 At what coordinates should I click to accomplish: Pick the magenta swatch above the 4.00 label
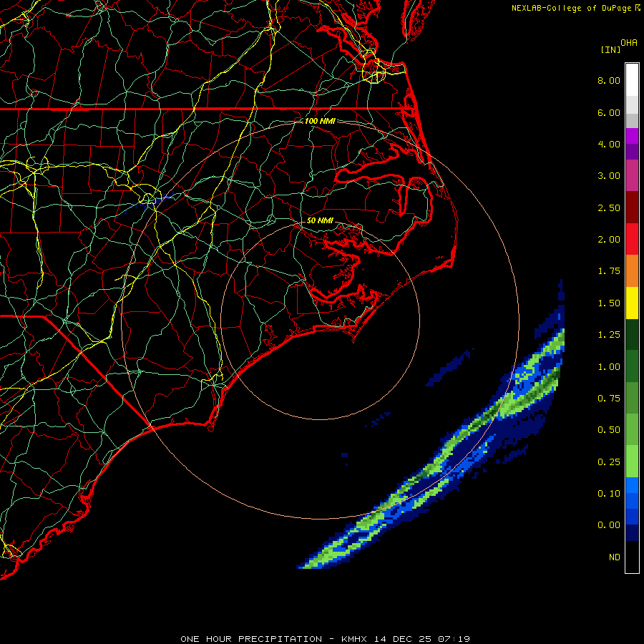click(x=632, y=136)
